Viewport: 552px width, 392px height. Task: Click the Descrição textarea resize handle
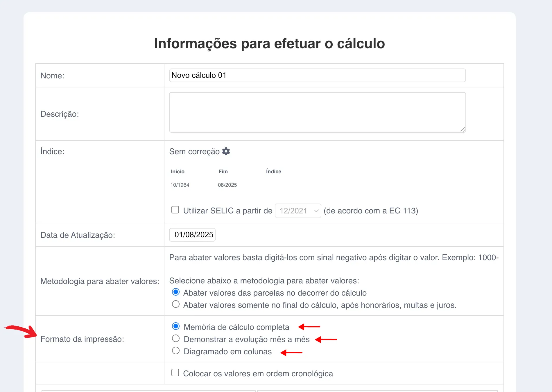pos(463,130)
